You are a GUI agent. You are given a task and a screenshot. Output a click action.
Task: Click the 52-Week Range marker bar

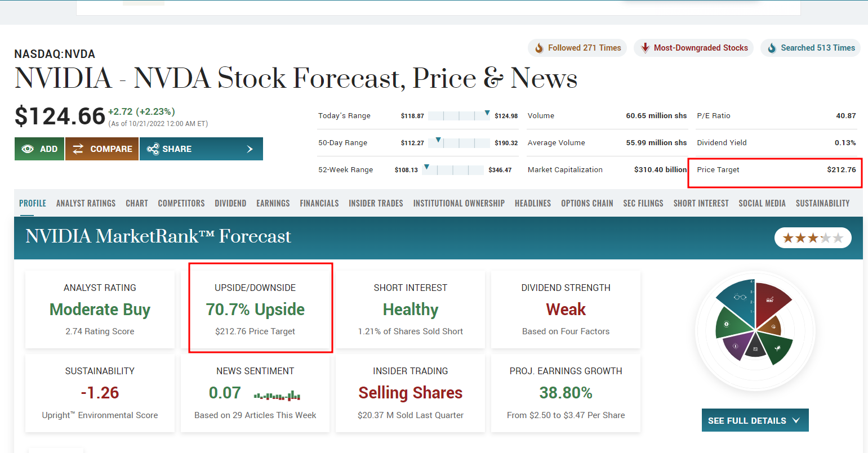[x=453, y=169]
